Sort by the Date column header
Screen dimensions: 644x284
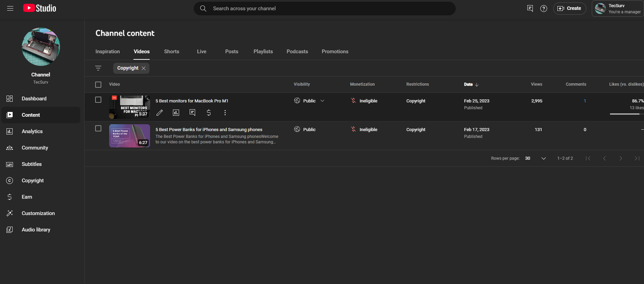coord(471,84)
